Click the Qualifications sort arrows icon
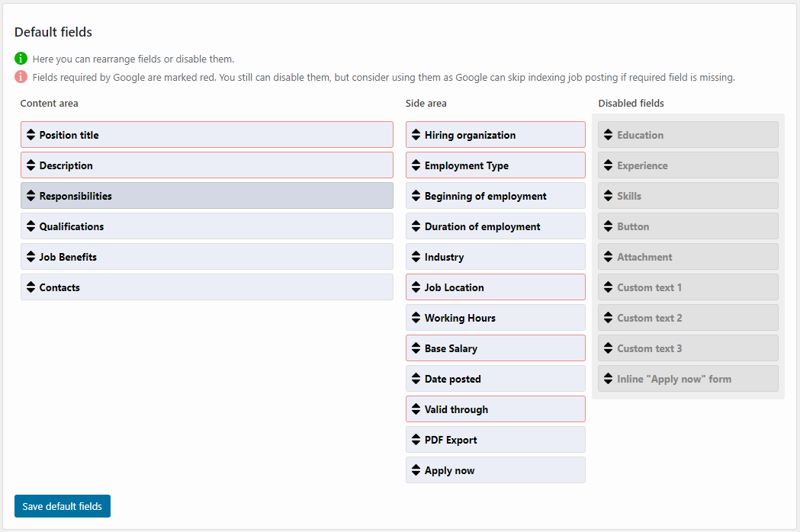This screenshot has height=532, width=800. 31,226
